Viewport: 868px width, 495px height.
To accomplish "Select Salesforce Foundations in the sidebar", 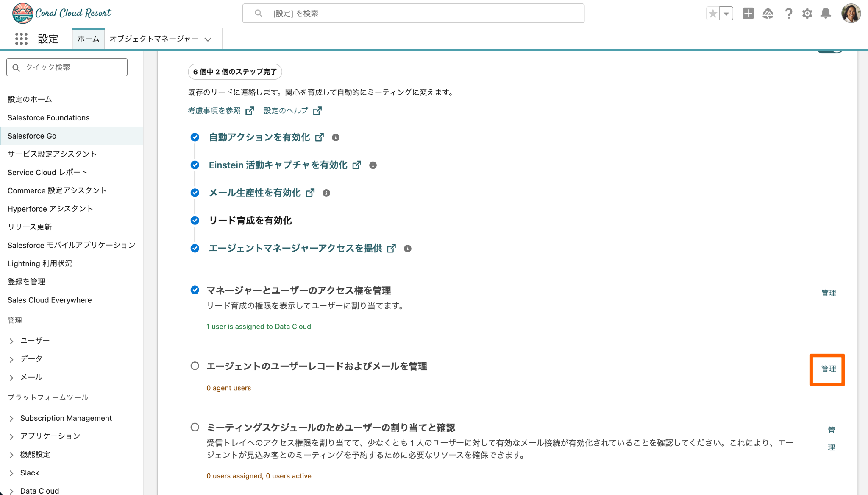I will point(48,118).
